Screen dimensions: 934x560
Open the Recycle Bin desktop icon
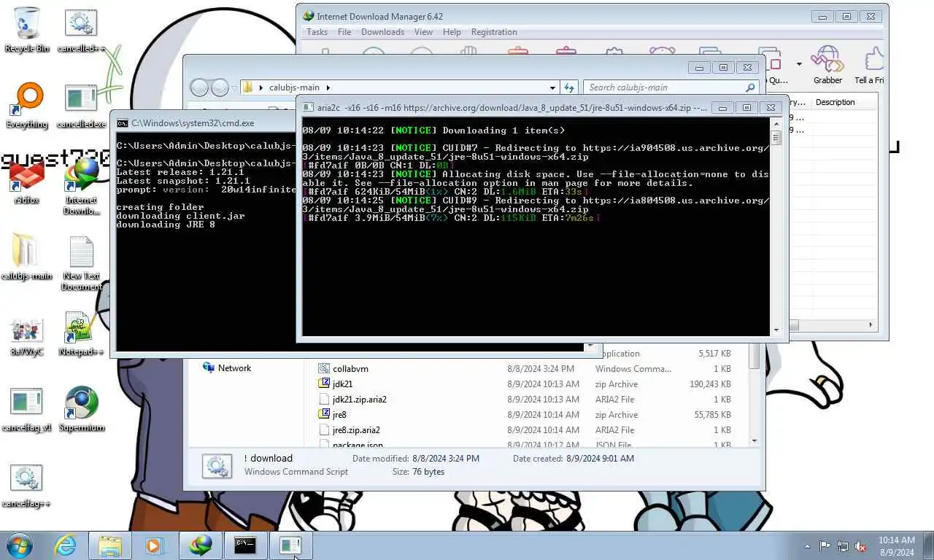click(x=27, y=31)
